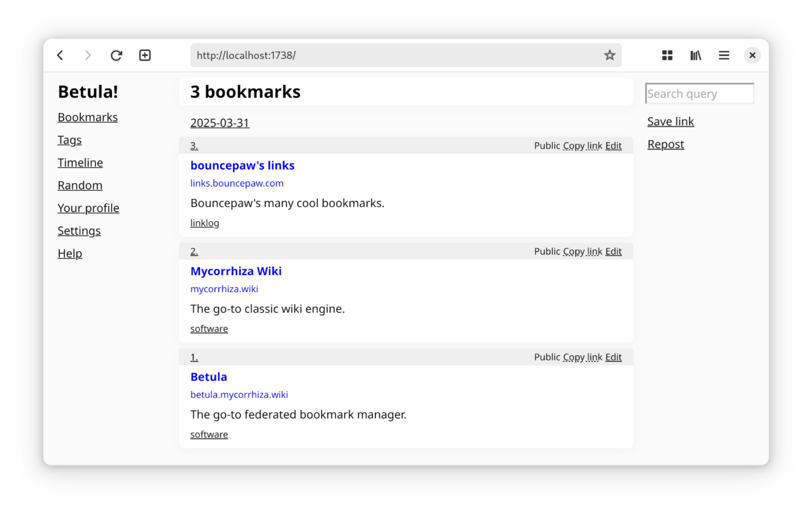The height and width of the screenshot is (513, 812).
Task: Open the Settings page link
Action: (x=79, y=231)
